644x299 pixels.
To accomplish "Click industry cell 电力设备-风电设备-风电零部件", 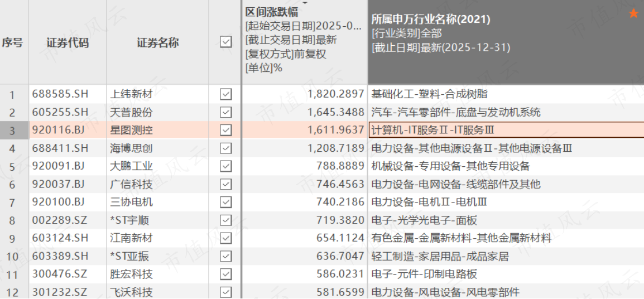I will (446, 292).
